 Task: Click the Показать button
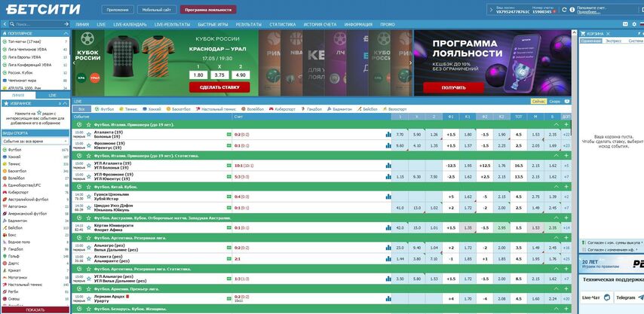(35, 310)
